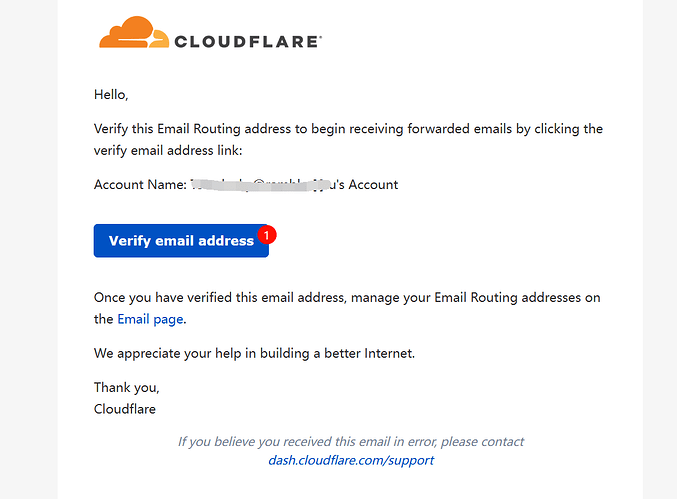The height and width of the screenshot is (499, 677).
Task: Click the italic "If you believe" disclaimer text
Action: pos(351,442)
